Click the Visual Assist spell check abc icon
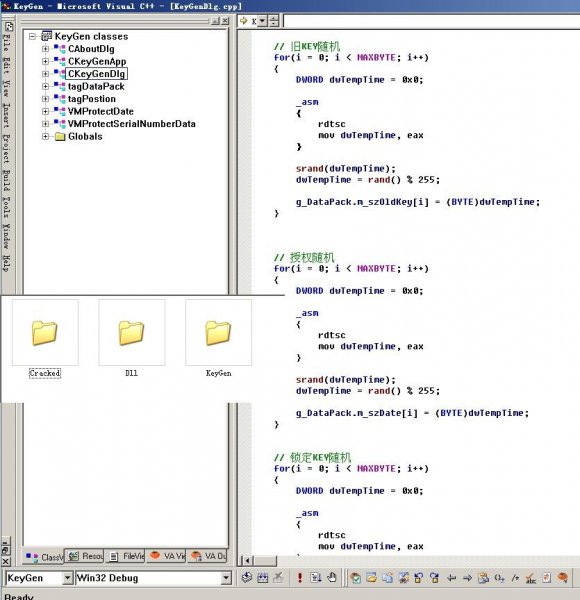This screenshot has width=580, height=600. point(531,578)
